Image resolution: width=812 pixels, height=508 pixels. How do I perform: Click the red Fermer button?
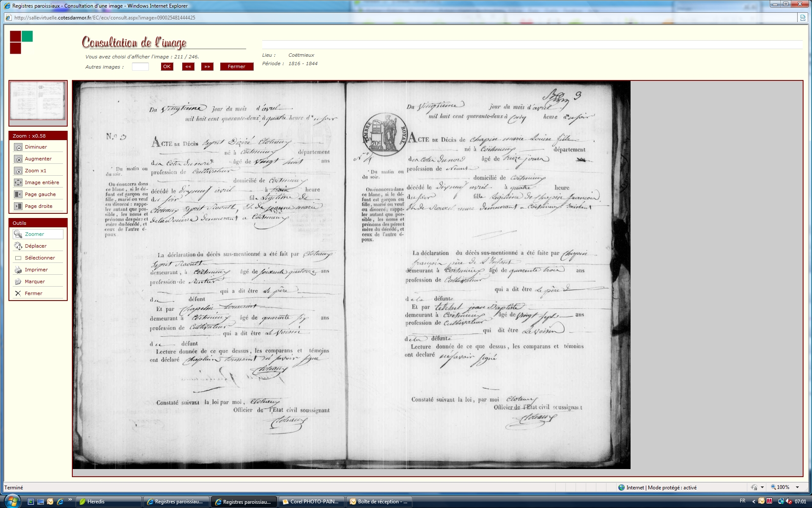click(236, 66)
